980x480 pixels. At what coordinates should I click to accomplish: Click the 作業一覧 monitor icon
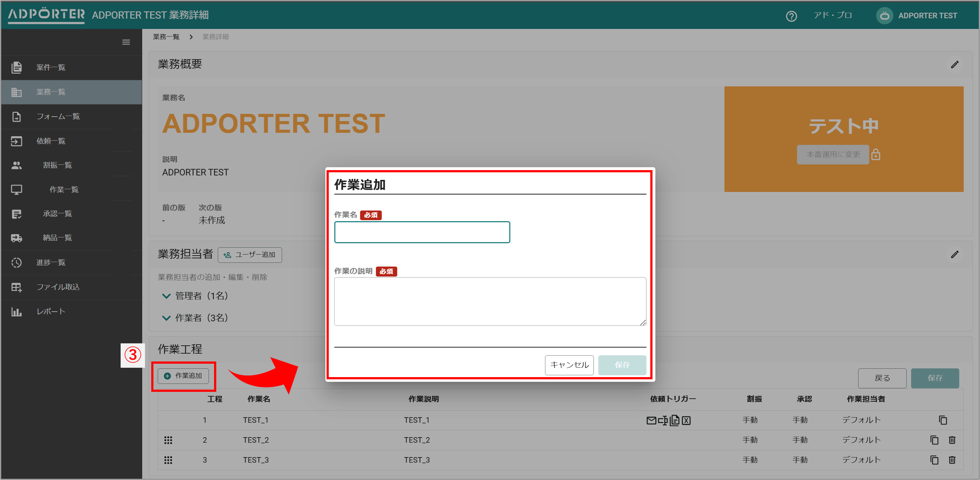tap(16, 189)
